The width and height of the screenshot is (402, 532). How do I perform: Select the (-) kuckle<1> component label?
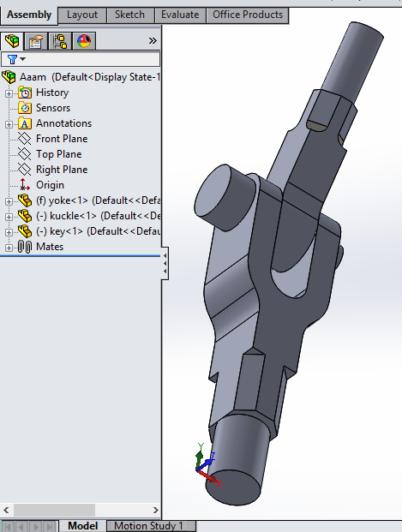(98, 216)
